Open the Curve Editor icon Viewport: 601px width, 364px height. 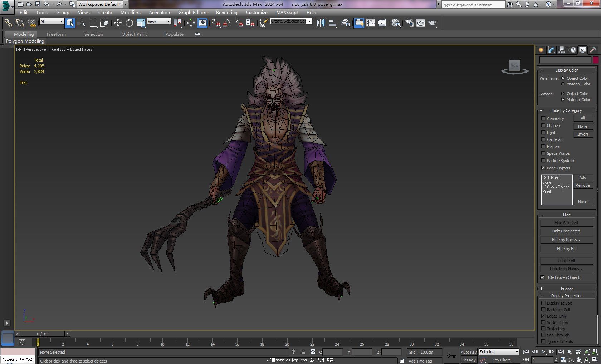(x=371, y=23)
